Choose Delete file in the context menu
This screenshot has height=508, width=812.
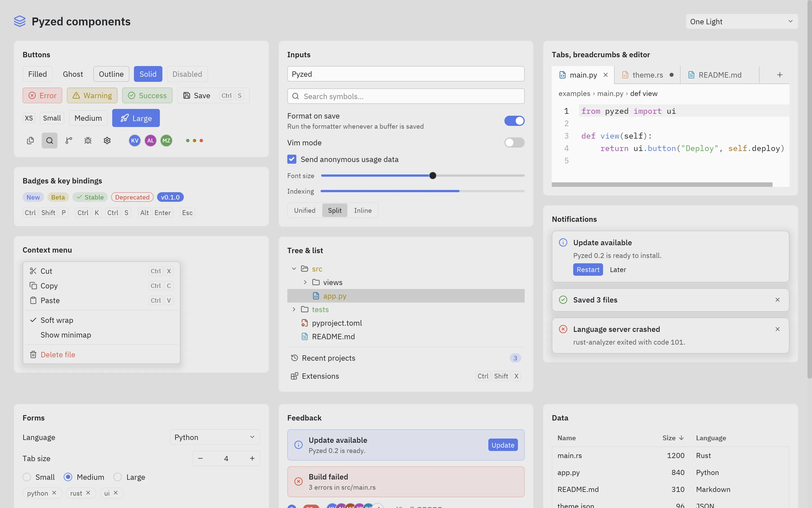[x=101, y=354]
